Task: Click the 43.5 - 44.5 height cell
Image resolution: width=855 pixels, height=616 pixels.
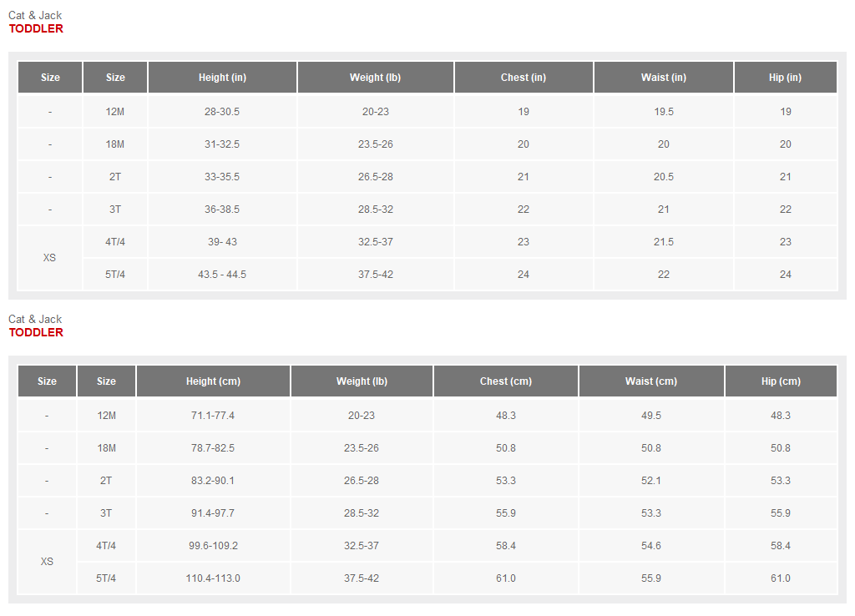Action: (222, 275)
